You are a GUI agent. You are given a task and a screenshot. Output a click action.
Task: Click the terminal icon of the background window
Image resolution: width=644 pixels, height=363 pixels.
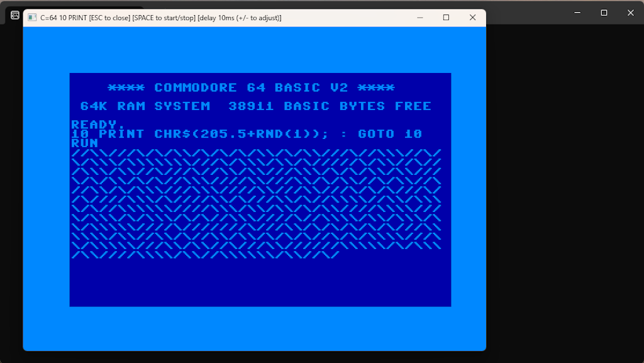tap(15, 16)
